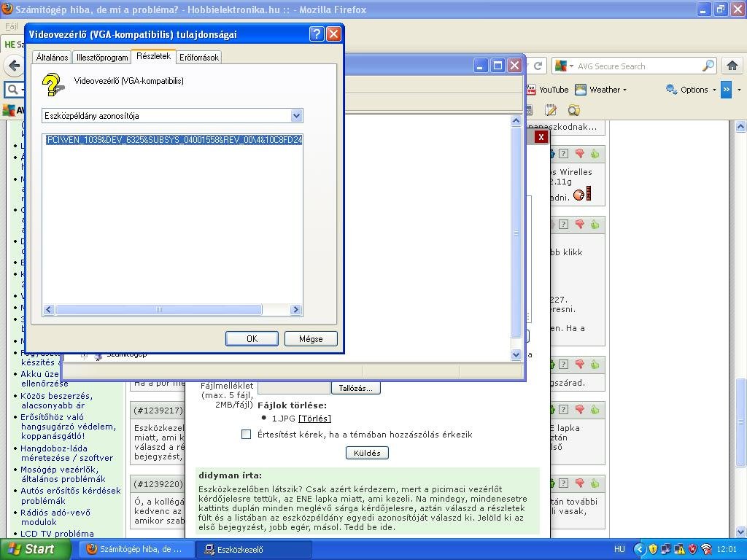Click the HU language indicator
Image resolution: width=747 pixels, height=560 pixels.
point(619,549)
